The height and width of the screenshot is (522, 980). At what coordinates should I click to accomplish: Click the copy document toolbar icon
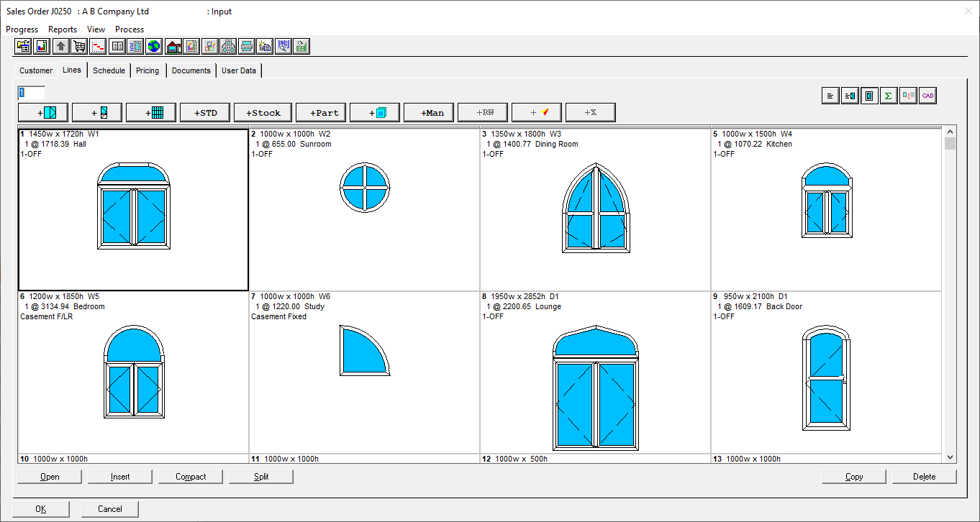(x=266, y=46)
